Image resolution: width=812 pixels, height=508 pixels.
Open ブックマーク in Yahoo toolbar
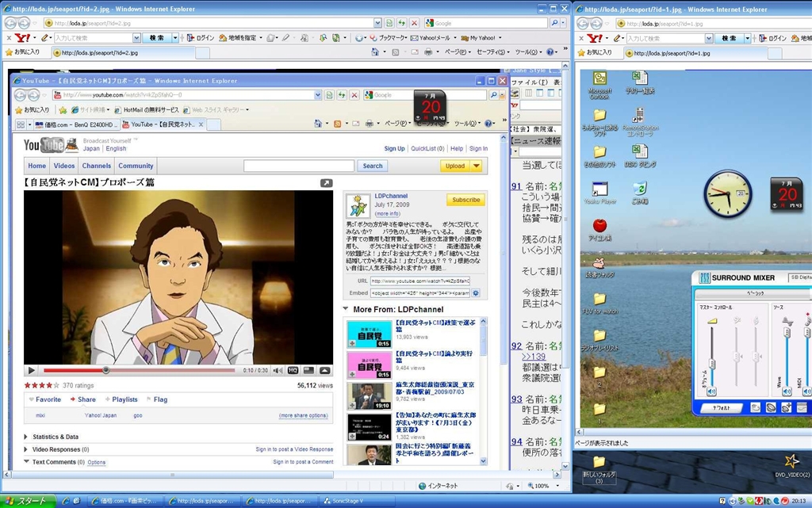point(389,38)
